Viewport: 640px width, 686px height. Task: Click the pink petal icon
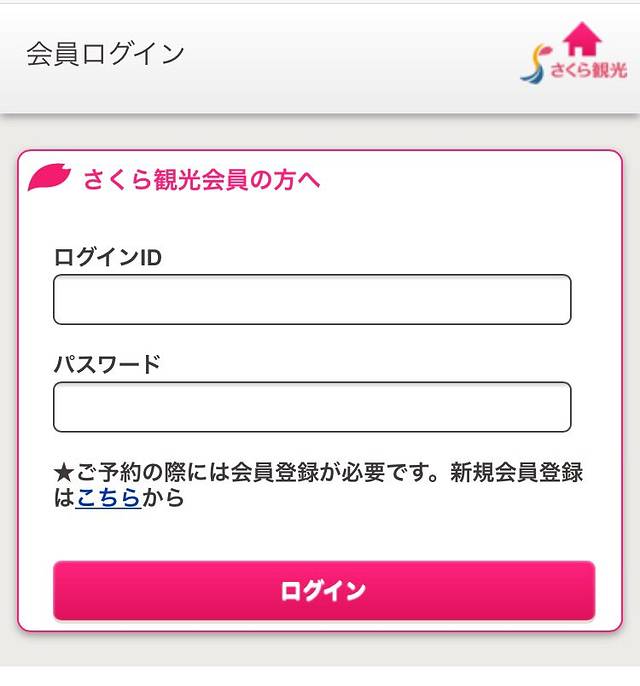49,177
